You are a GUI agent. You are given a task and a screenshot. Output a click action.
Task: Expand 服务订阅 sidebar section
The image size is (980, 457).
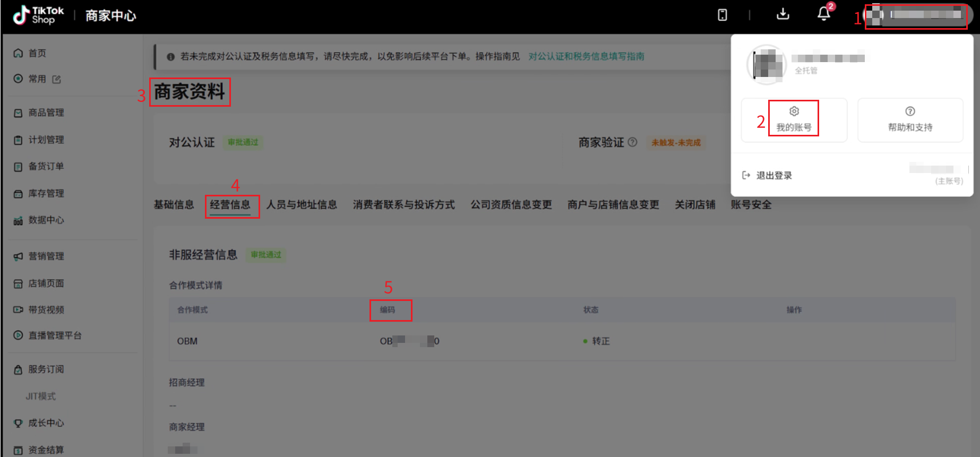pyautogui.click(x=46, y=369)
